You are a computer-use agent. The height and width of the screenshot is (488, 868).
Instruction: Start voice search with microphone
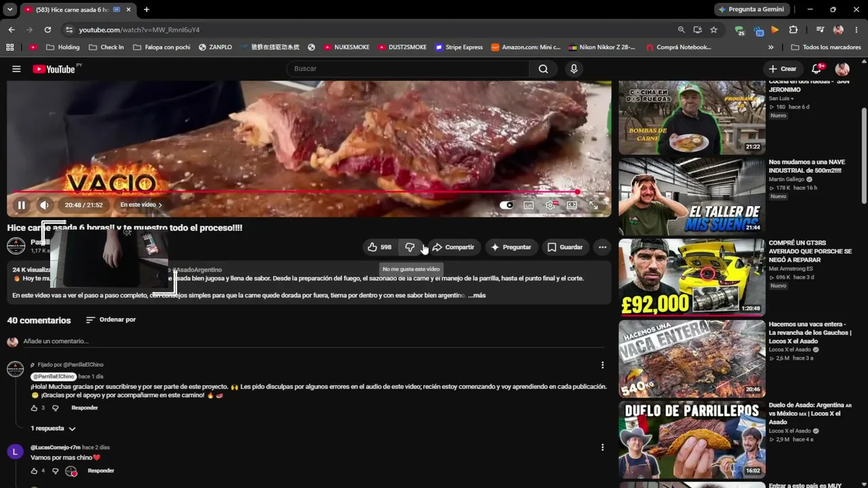[574, 69]
